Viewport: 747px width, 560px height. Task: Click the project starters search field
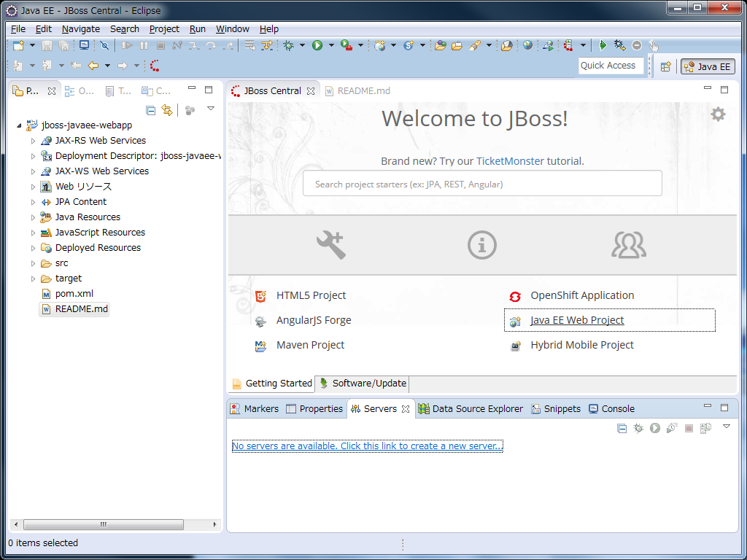tap(482, 183)
